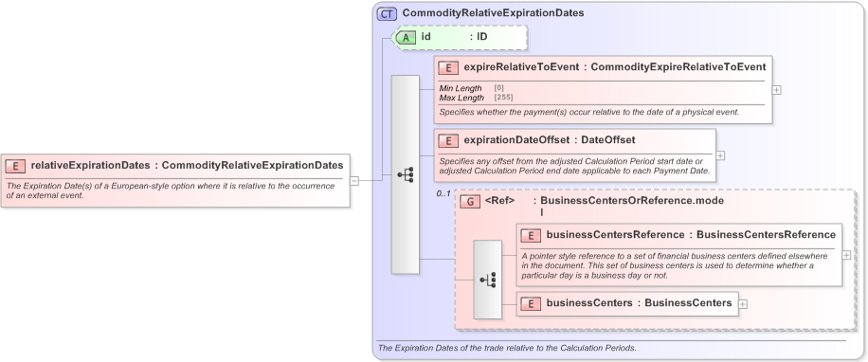The image size is (868, 362).
Task: Click the E icon of expirationDateOffset
Action: tap(448, 140)
